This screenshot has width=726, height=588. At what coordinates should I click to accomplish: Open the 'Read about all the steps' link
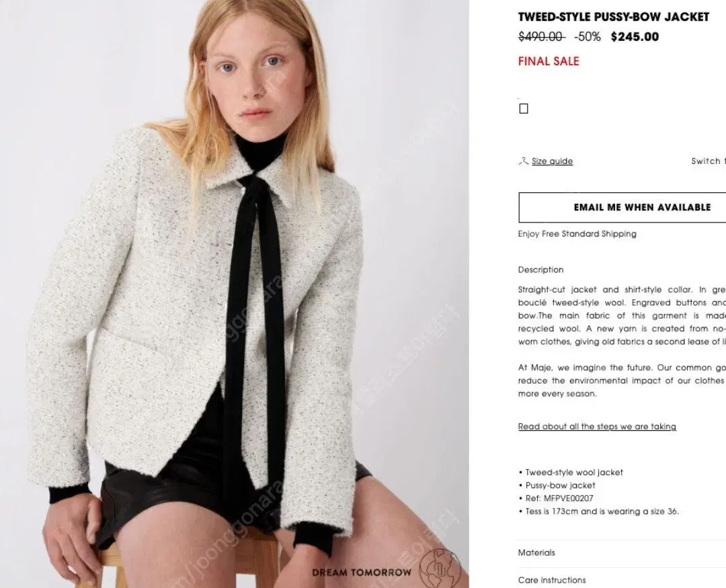point(597,427)
